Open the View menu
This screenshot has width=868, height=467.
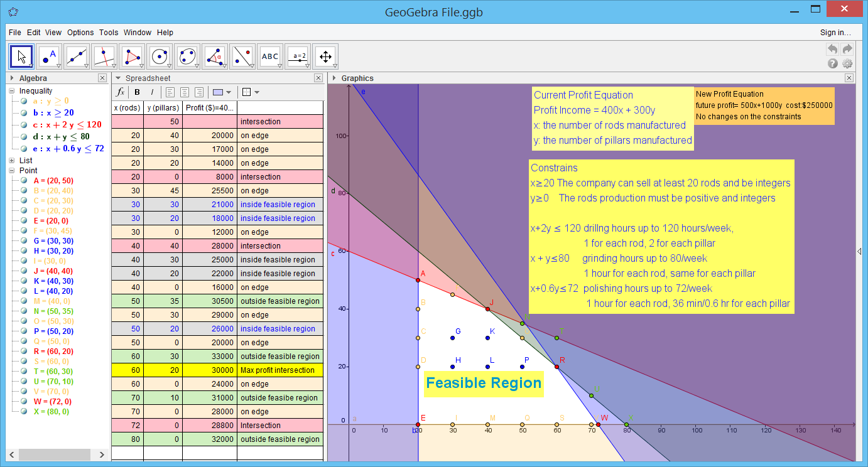(53, 33)
